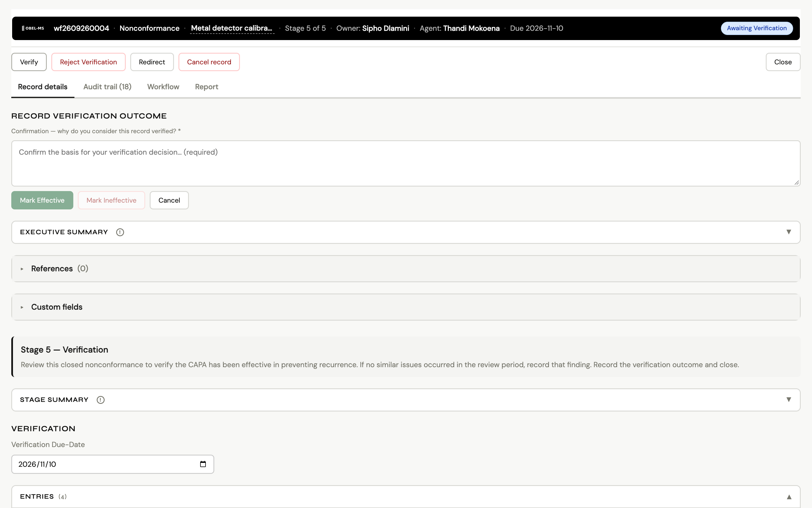Click the Stage 5 — Verification heading
812x508 pixels.
(64, 350)
